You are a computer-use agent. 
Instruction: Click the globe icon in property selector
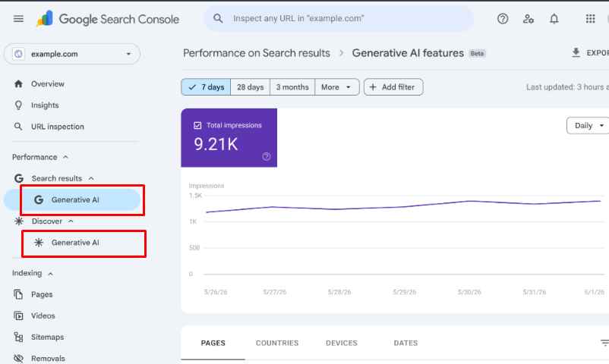(18, 54)
